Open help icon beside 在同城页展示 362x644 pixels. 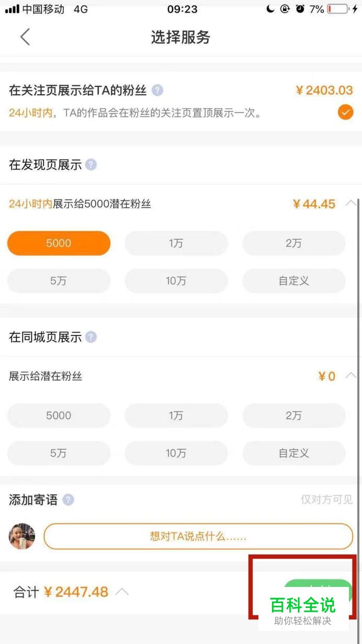coord(91,337)
